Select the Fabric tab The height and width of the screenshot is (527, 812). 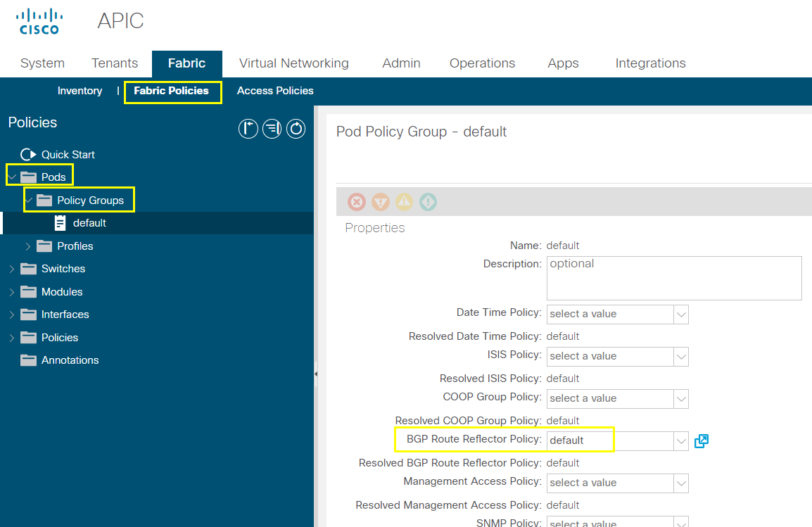(187, 63)
